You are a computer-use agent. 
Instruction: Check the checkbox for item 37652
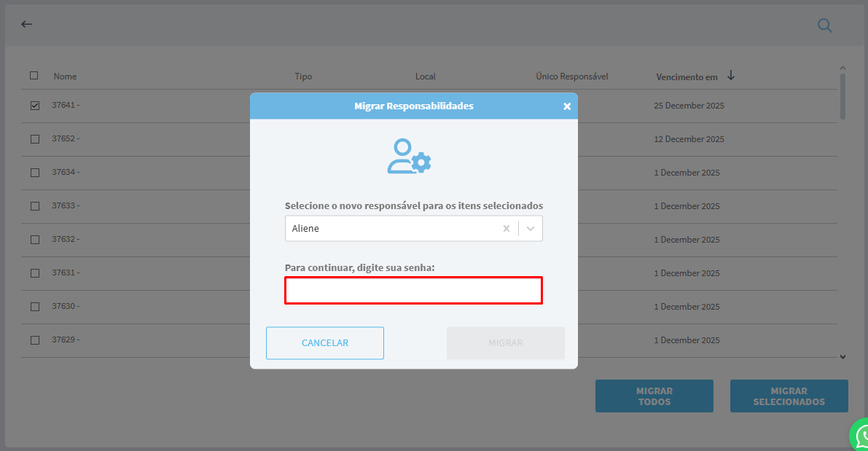tap(35, 139)
